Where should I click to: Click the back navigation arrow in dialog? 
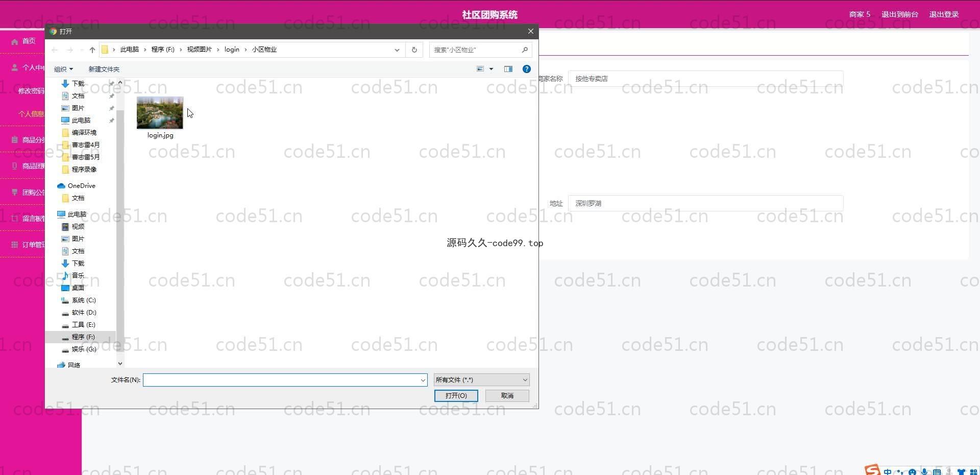pos(55,50)
